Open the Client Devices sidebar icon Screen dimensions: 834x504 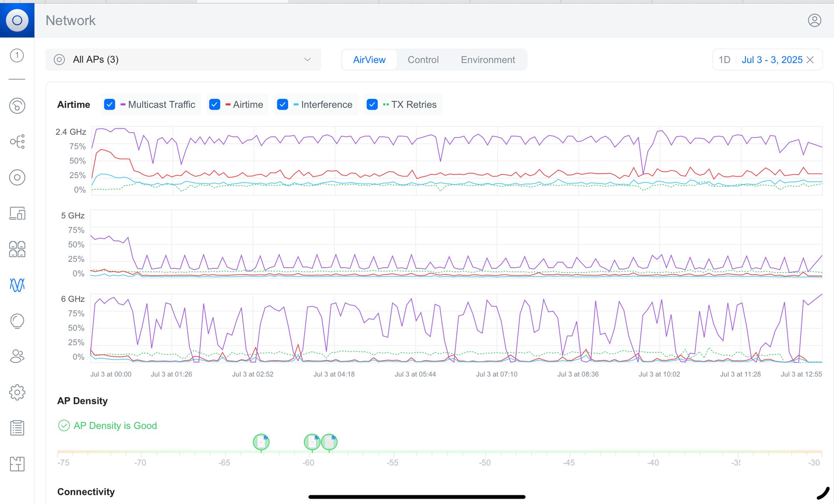point(17,213)
